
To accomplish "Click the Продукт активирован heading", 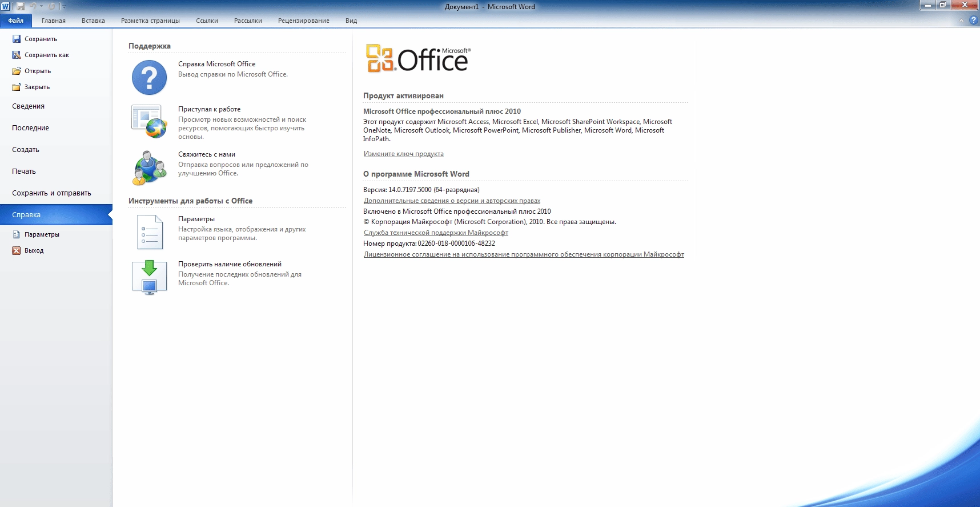I will (x=403, y=95).
